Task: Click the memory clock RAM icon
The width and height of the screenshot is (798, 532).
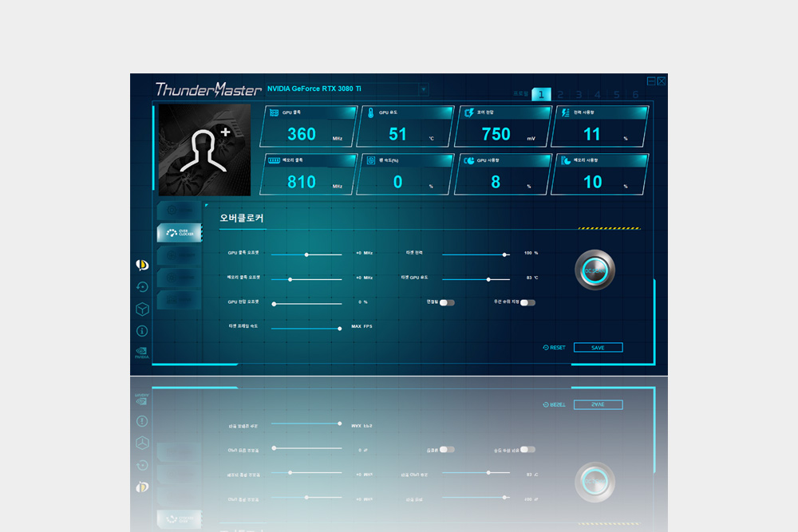Action: click(x=274, y=160)
